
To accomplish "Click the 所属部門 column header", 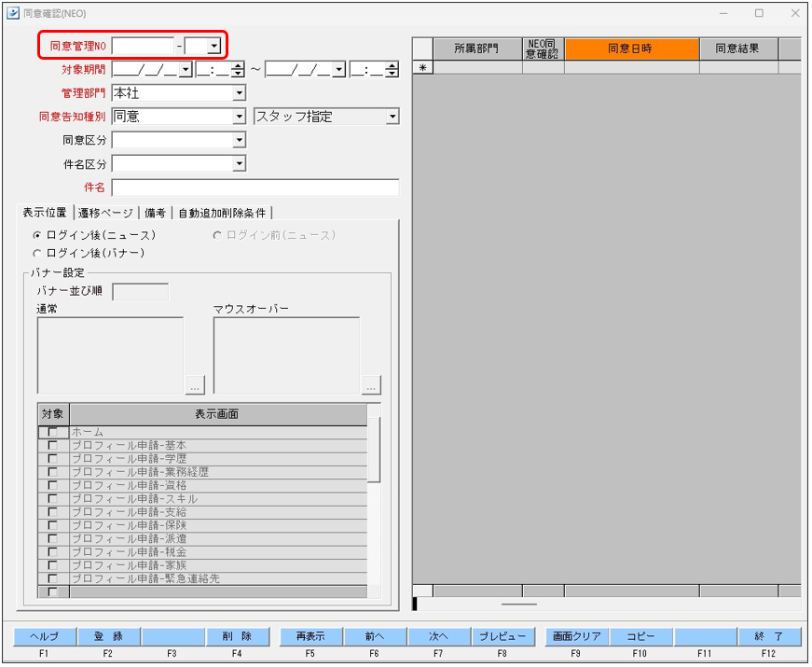I will click(x=477, y=49).
